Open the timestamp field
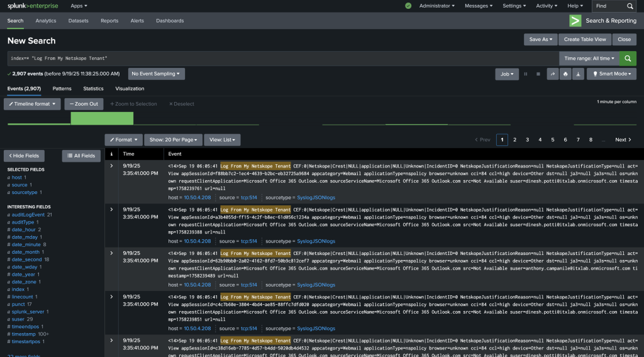 pos(23,334)
